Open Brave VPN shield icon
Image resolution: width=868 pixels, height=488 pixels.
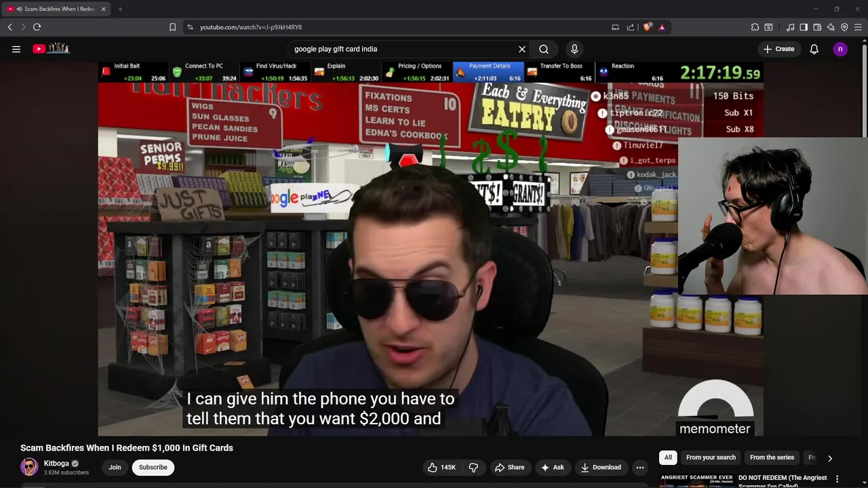(844, 27)
